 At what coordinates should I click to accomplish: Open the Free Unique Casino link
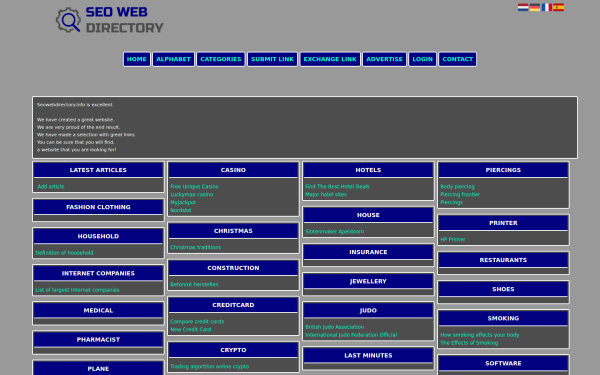point(194,187)
